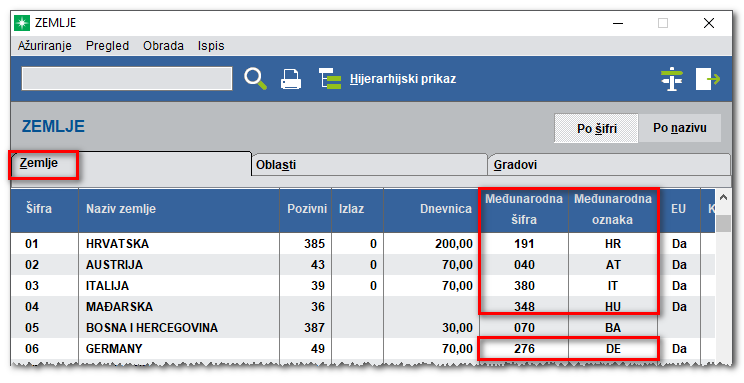Switch to the Gradovi tab

[x=609, y=165]
